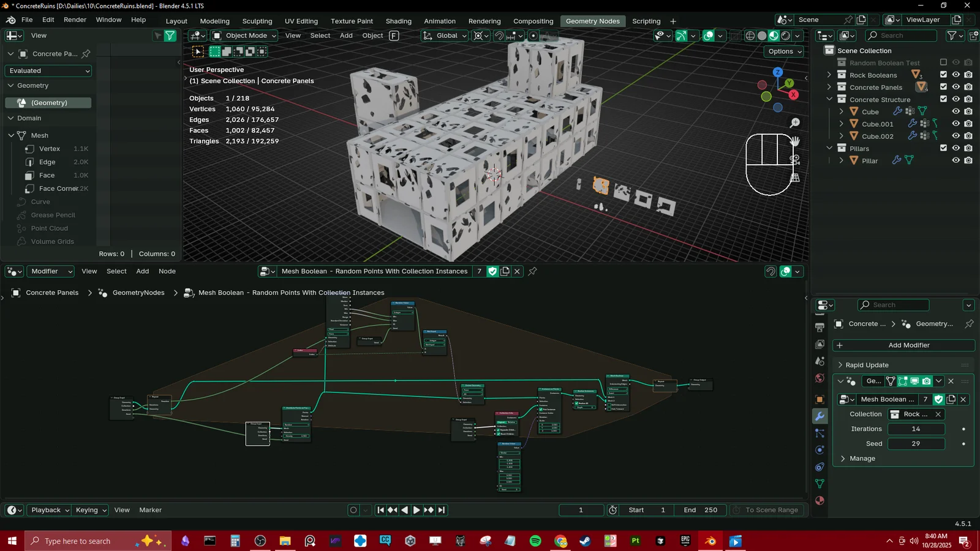Set the Seed value field to edit
Image resolution: width=980 pixels, height=551 pixels.
click(x=916, y=444)
